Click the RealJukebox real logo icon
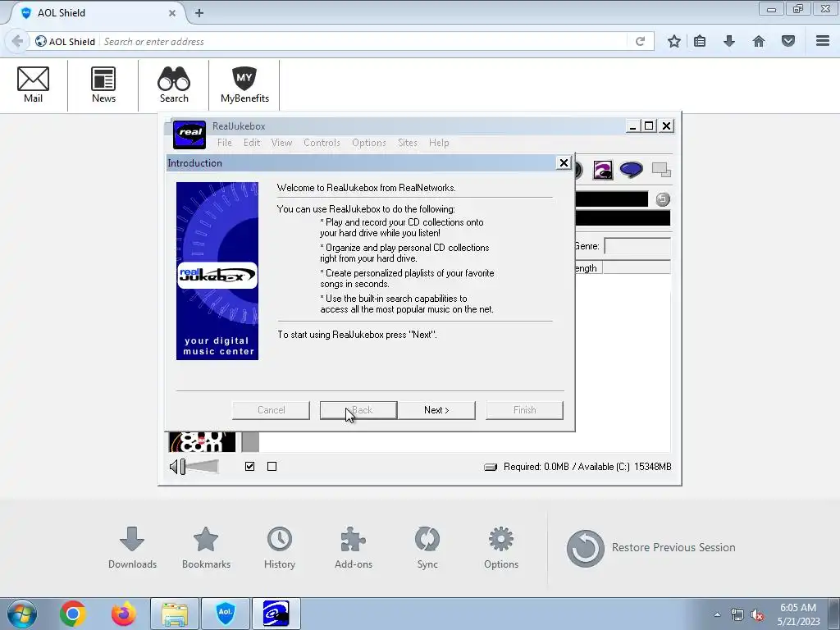The height and width of the screenshot is (630, 840). [189, 135]
